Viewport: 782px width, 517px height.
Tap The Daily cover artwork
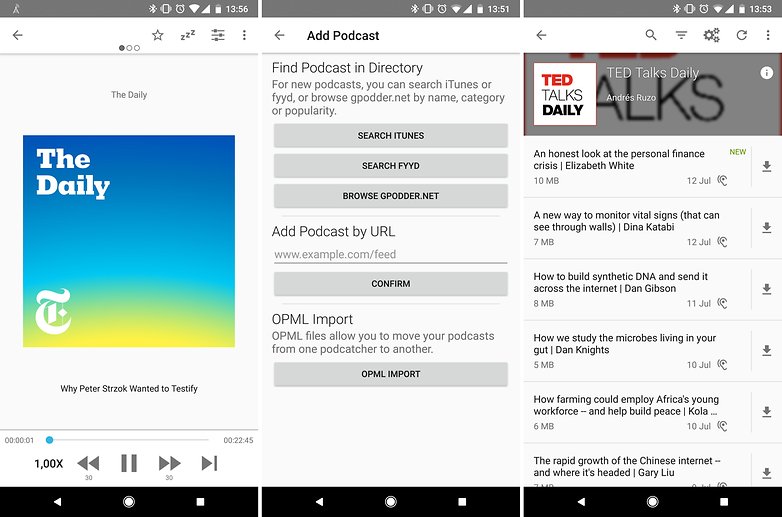click(129, 241)
